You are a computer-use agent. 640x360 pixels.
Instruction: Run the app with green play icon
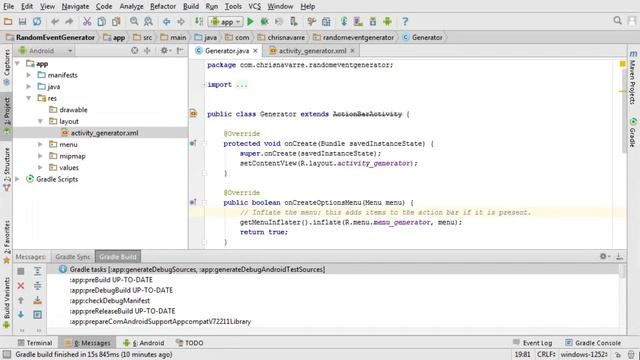[x=250, y=22]
